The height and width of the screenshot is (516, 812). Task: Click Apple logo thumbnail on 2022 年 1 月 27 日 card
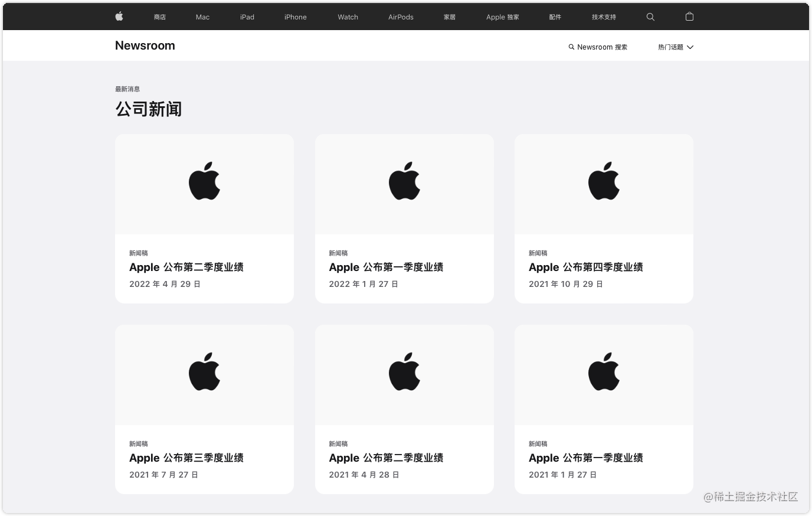coord(404,181)
